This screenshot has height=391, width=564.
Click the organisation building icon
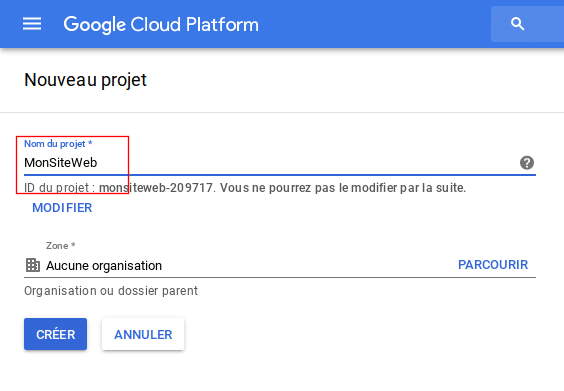tap(33, 265)
